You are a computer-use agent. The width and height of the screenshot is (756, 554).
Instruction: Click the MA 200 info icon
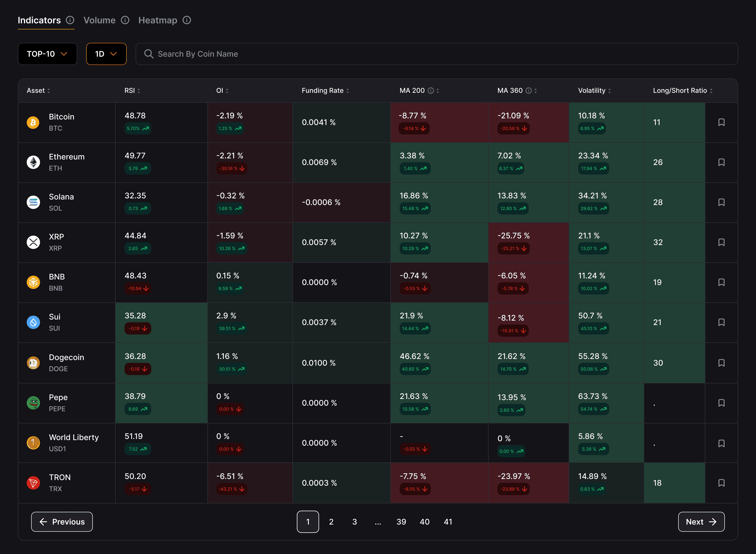point(431,91)
